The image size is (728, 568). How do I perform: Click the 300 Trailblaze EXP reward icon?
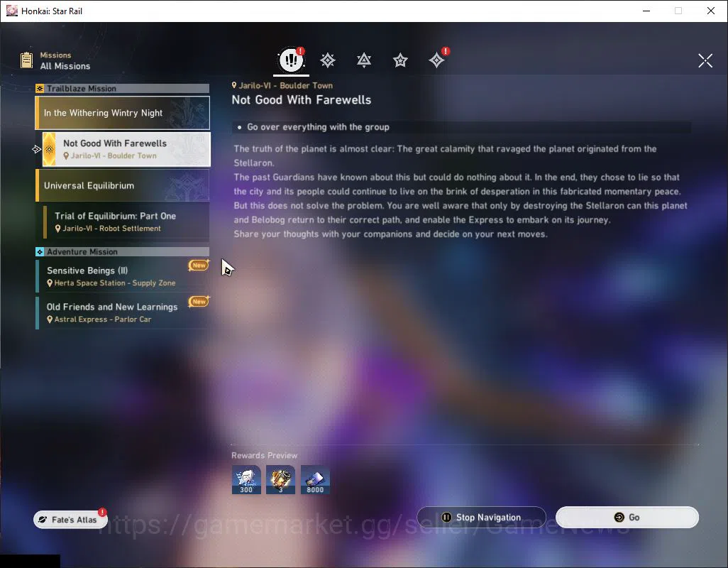[x=246, y=480]
